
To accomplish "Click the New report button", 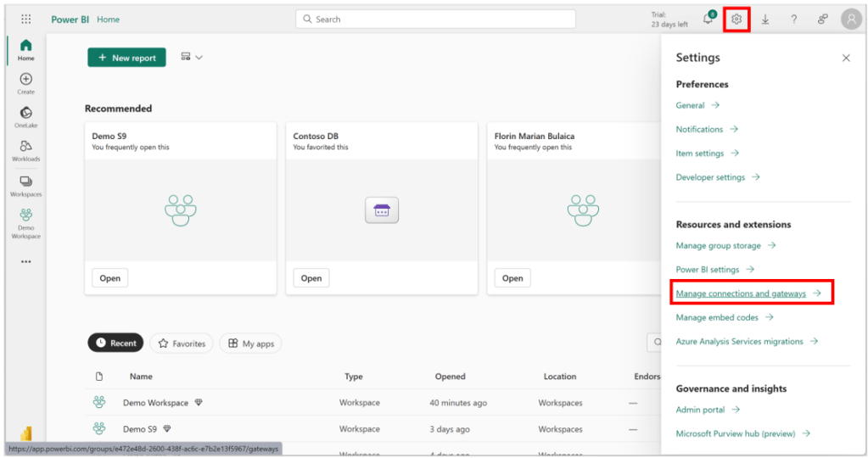I will click(x=126, y=58).
